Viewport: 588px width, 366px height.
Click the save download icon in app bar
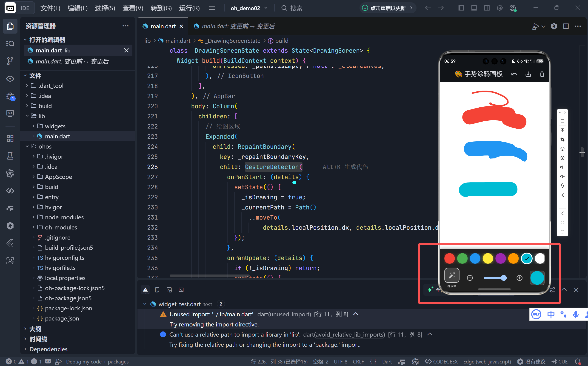coord(528,74)
